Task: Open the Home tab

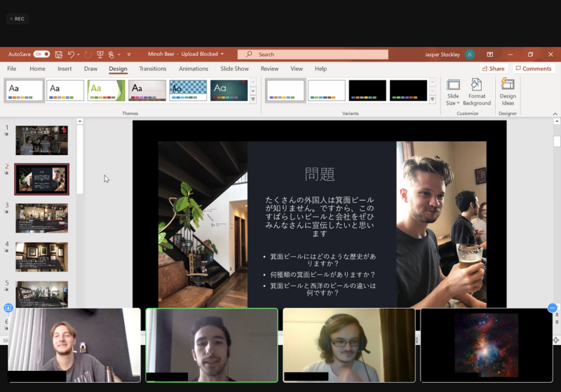Action: pyautogui.click(x=38, y=69)
